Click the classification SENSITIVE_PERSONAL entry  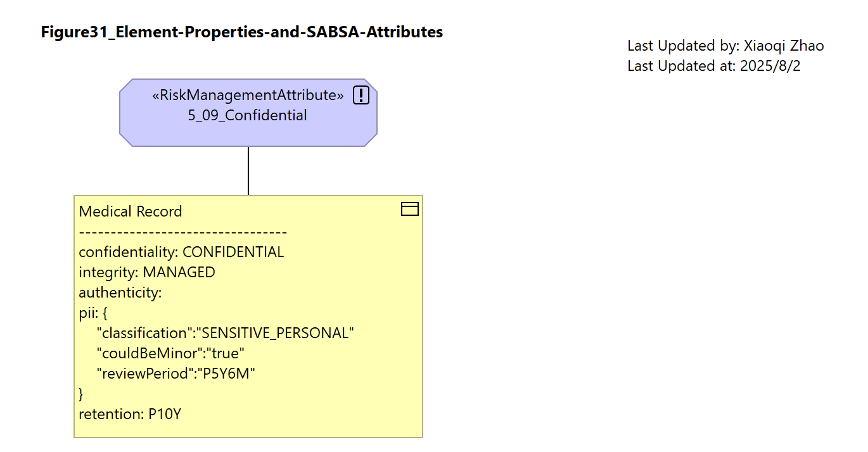point(225,333)
